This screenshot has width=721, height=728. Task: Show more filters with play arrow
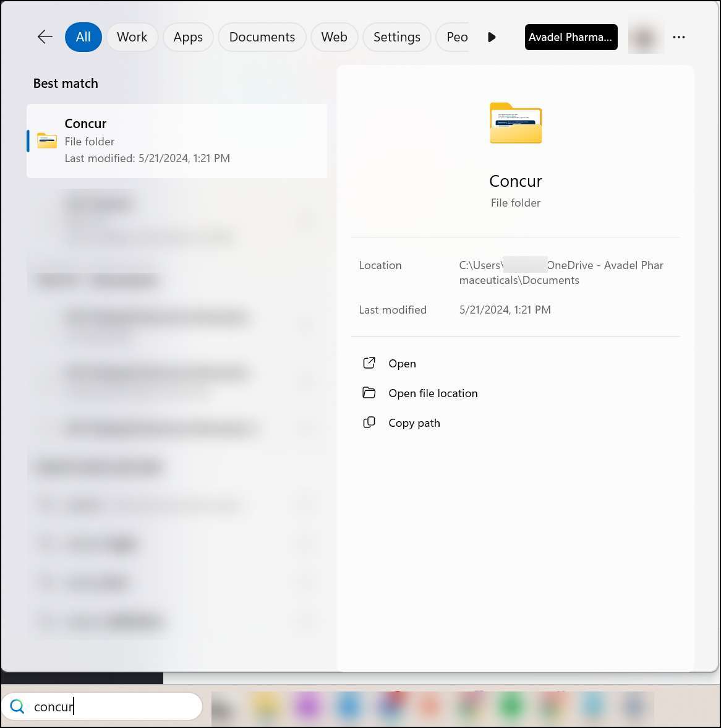[x=492, y=36]
